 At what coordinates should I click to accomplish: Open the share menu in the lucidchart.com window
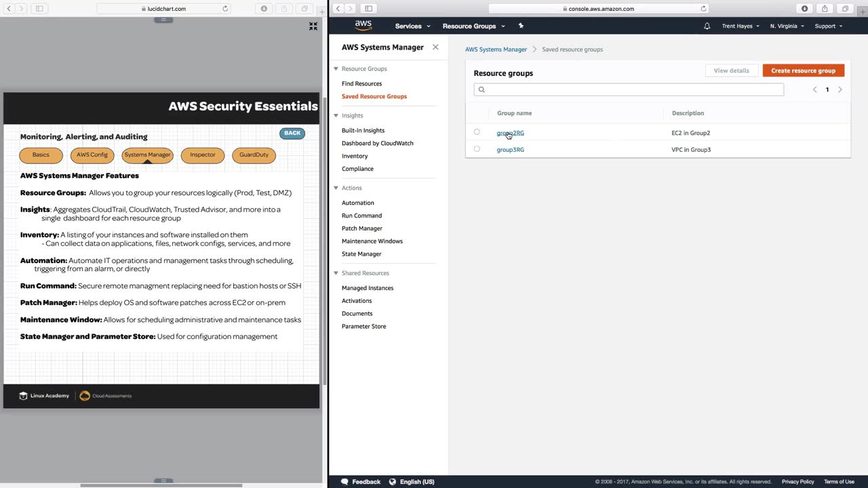284,9
